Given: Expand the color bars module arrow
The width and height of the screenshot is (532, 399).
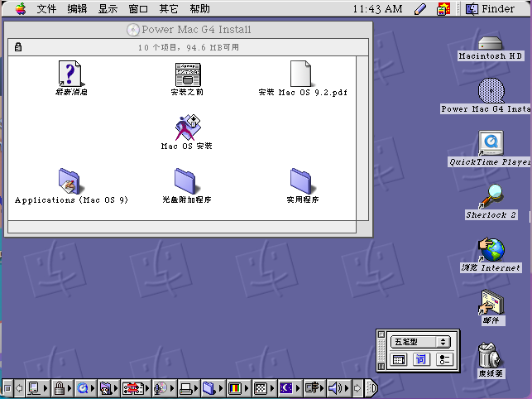Looking at the screenshot, I should tap(247, 387).
